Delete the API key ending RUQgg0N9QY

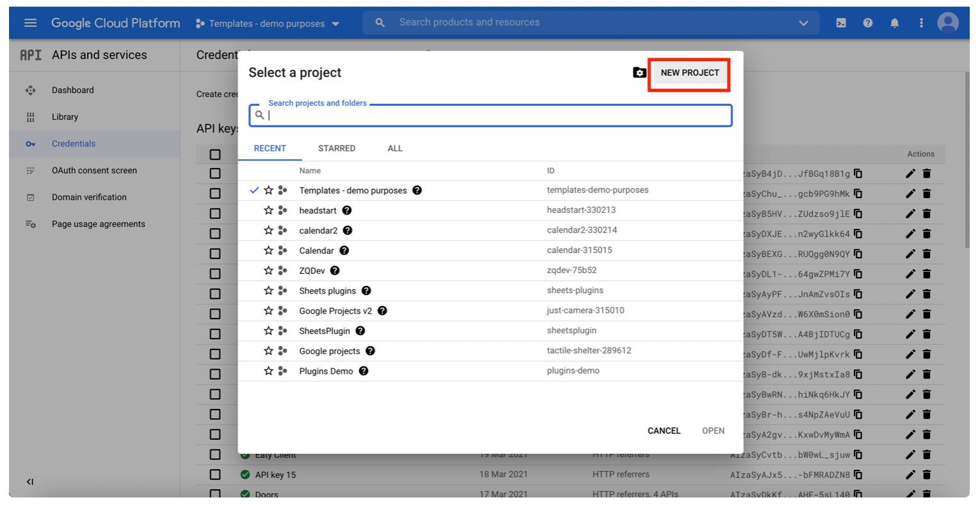[927, 254]
